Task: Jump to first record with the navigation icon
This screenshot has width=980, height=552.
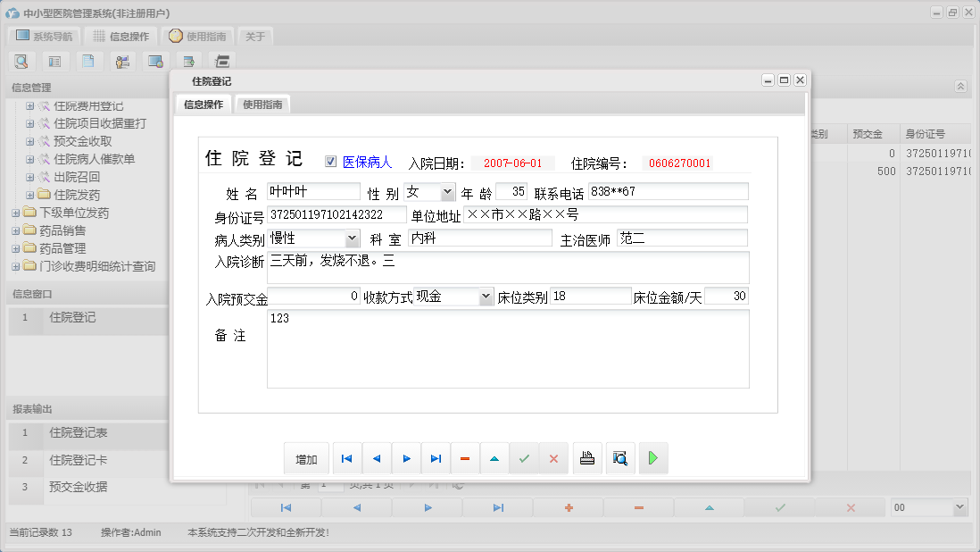Action: (x=346, y=457)
